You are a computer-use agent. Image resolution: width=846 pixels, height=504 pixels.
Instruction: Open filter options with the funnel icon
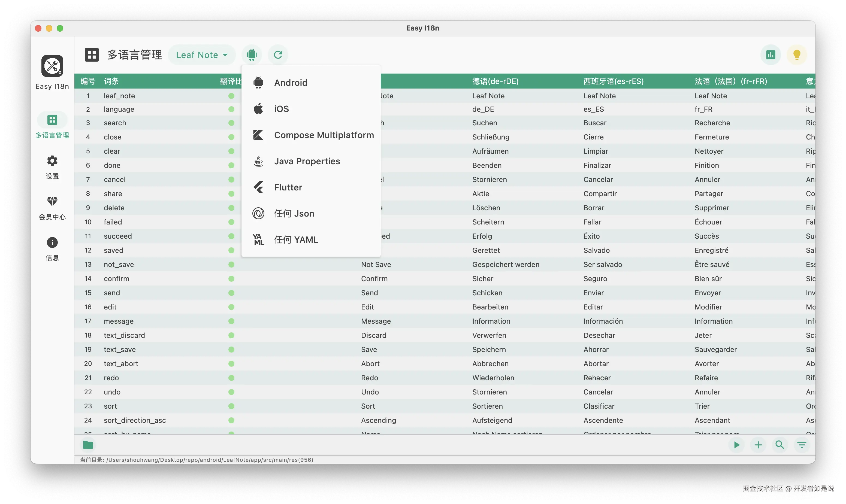click(x=802, y=445)
